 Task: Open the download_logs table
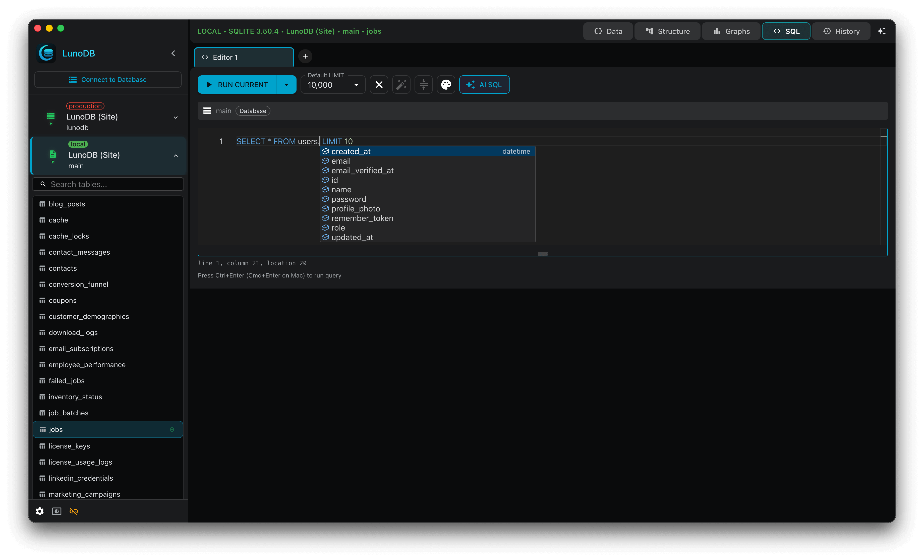pos(108,333)
